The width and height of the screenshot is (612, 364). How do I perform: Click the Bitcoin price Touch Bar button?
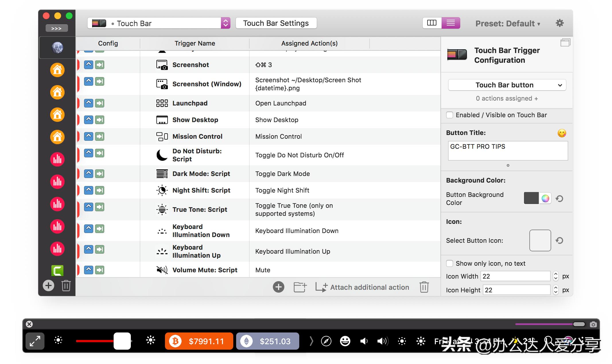tap(199, 341)
